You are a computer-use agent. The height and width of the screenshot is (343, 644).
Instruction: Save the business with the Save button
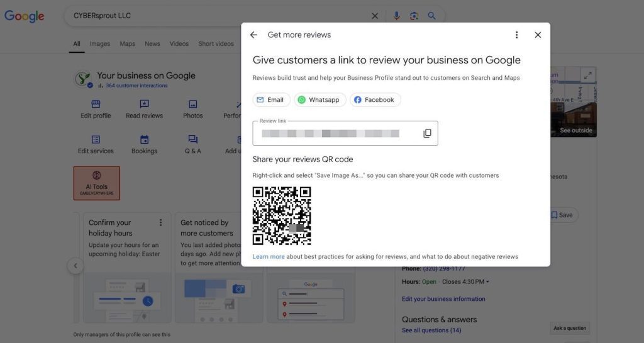pyautogui.click(x=562, y=215)
